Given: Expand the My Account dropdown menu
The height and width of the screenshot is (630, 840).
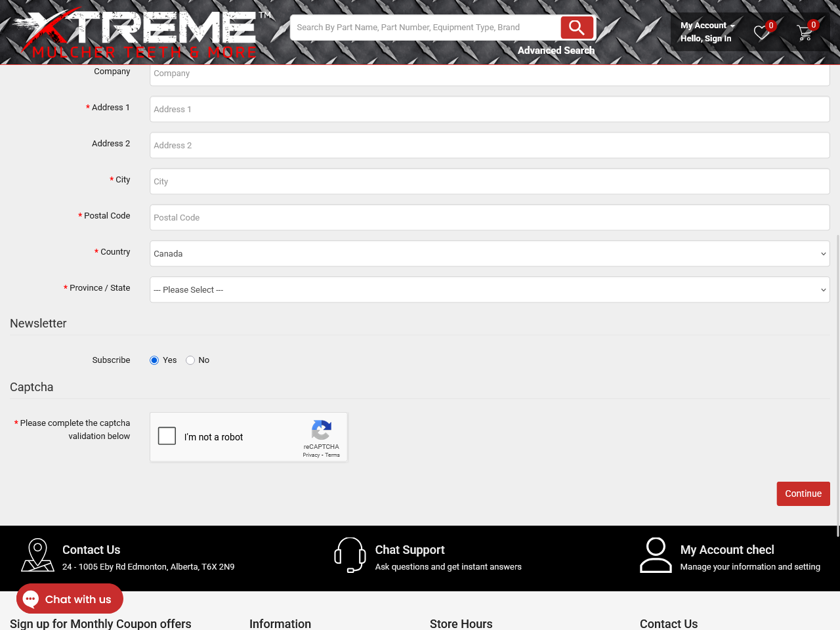Looking at the screenshot, I should pyautogui.click(x=707, y=26).
